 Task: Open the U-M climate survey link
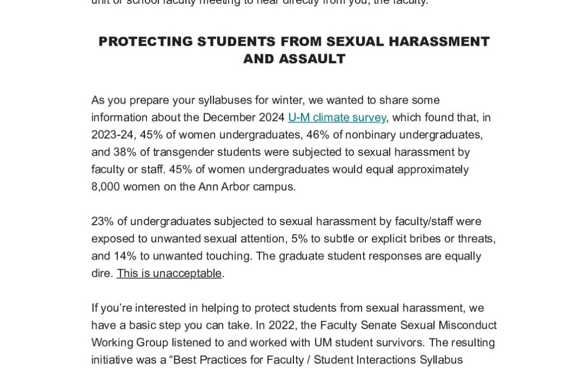click(337, 117)
